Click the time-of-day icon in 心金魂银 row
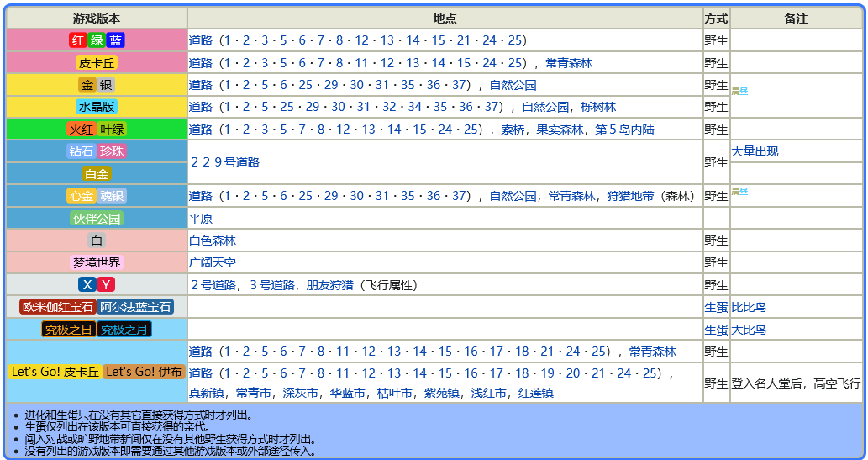This screenshot has width=868, height=460. tap(739, 191)
